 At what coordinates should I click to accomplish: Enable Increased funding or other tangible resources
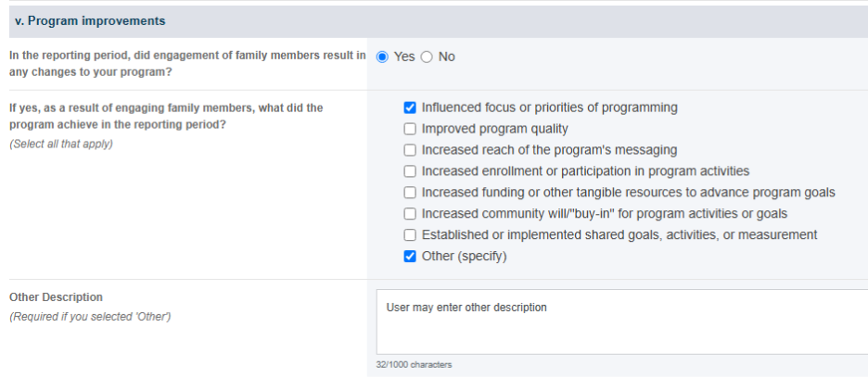click(x=410, y=193)
